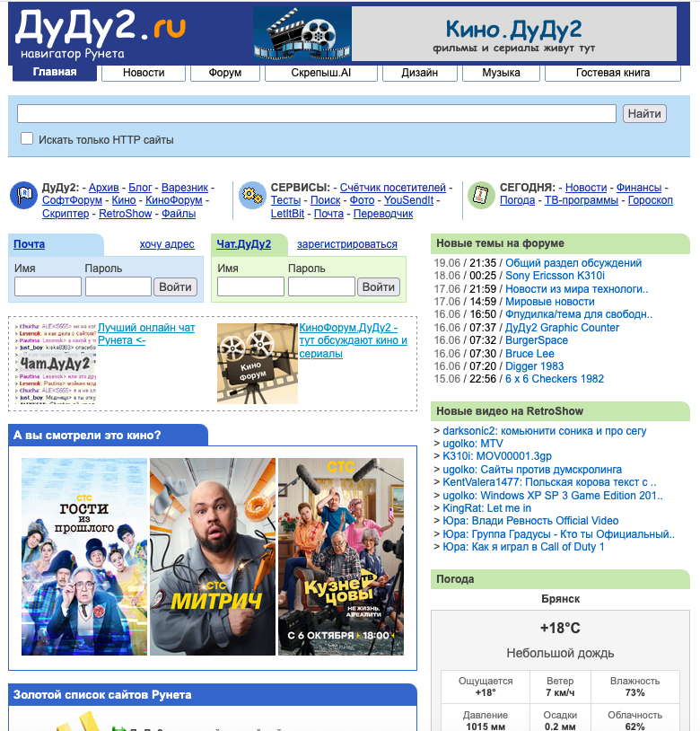Open video 'ugolko: Сайты против думскролинга'
The image size is (700, 731).
[x=532, y=470]
